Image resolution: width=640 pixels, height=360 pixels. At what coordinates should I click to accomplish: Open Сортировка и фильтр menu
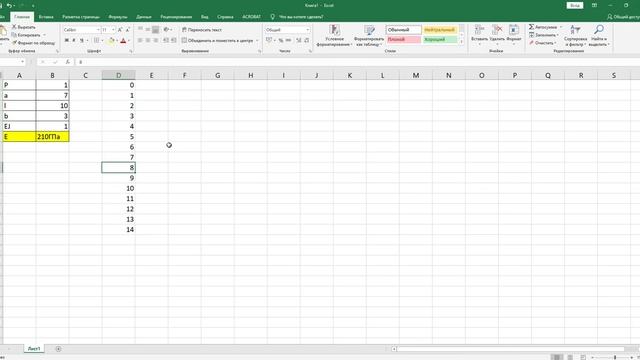(576, 35)
